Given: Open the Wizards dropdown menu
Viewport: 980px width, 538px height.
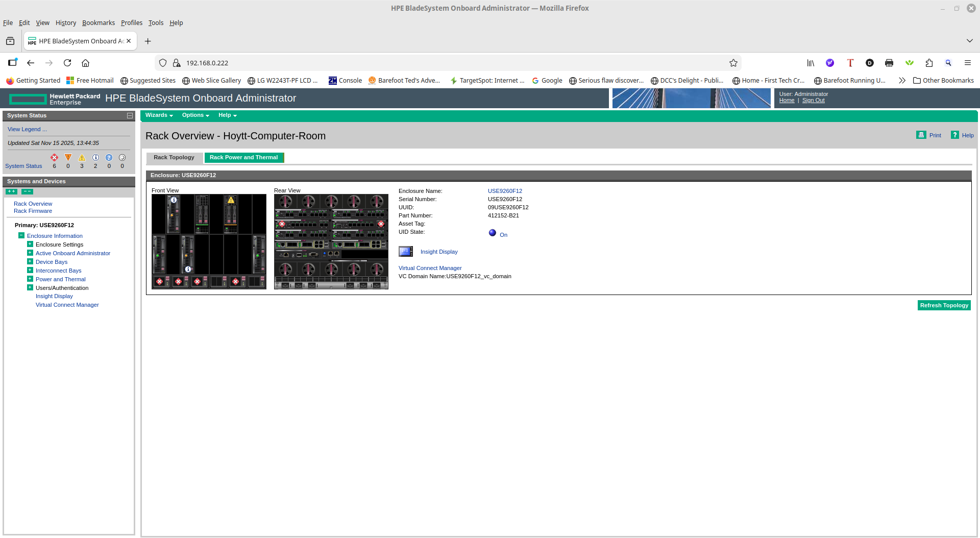Looking at the screenshot, I should point(159,115).
